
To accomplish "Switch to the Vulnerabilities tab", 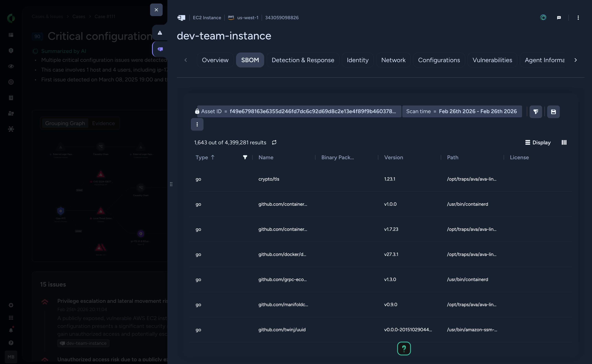I will click(492, 60).
